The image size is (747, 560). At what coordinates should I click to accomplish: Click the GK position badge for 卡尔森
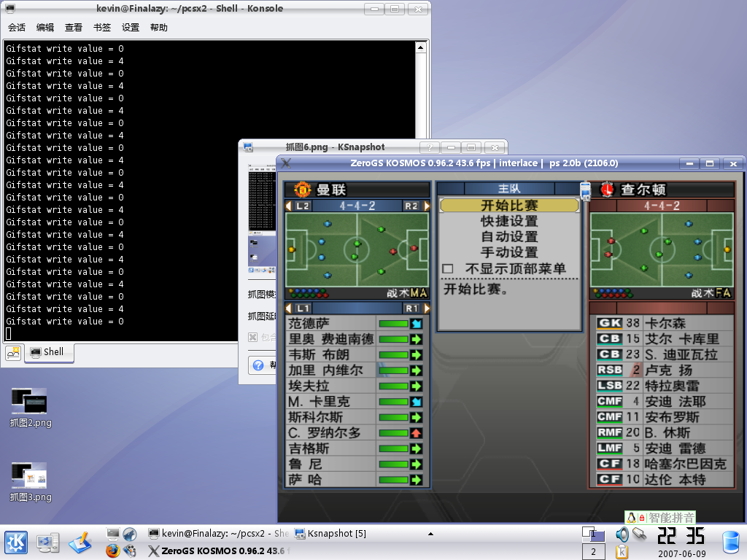pyautogui.click(x=610, y=323)
